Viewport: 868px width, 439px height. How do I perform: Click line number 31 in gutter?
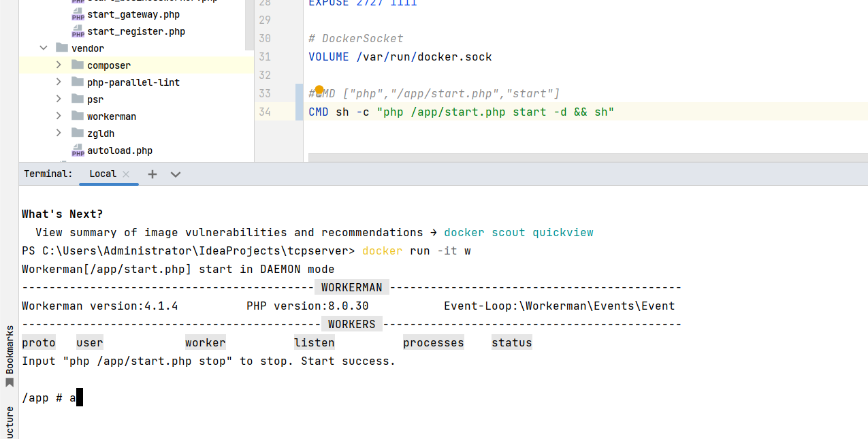pos(265,56)
